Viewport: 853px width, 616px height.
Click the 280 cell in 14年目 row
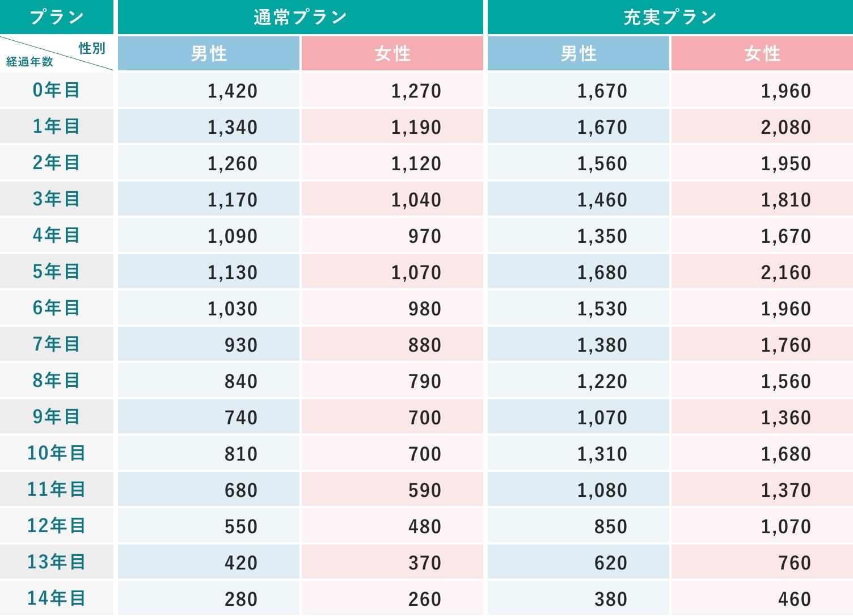click(x=241, y=599)
